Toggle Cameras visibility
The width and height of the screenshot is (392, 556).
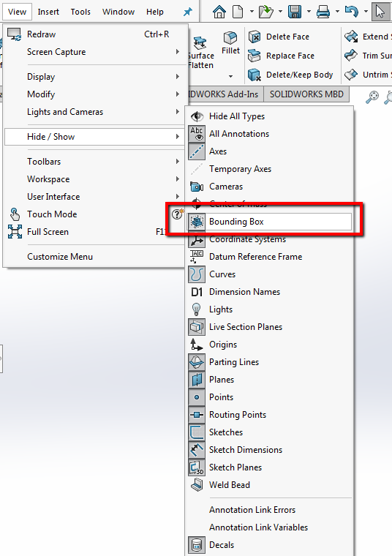click(270, 187)
